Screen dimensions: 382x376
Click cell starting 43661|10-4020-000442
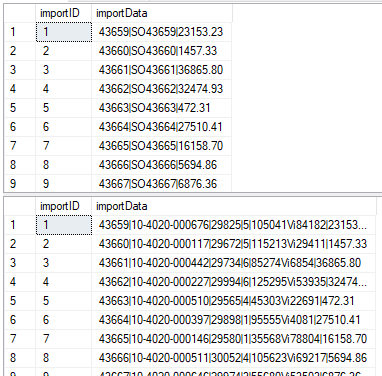pyautogui.click(x=234, y=263)
